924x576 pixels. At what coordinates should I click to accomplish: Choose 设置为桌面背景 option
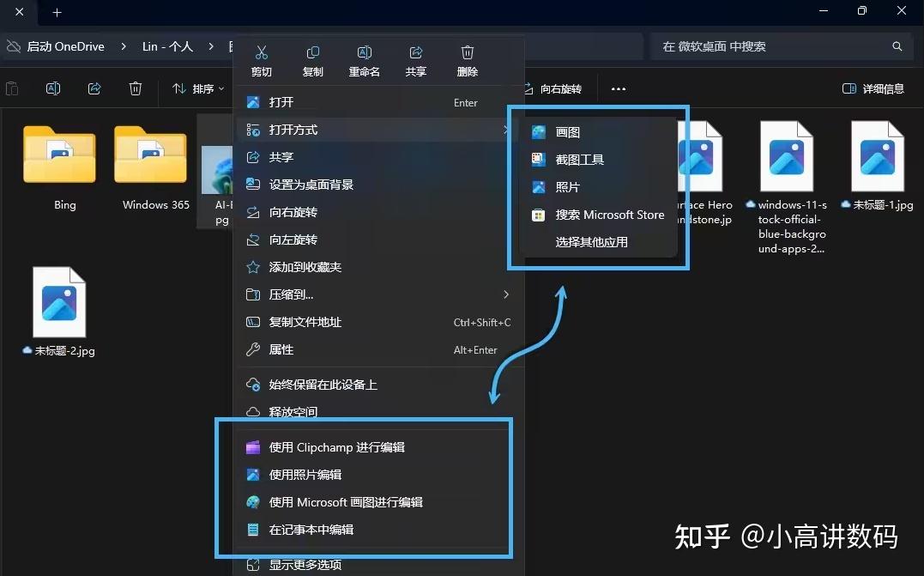[x=378, y=185]
